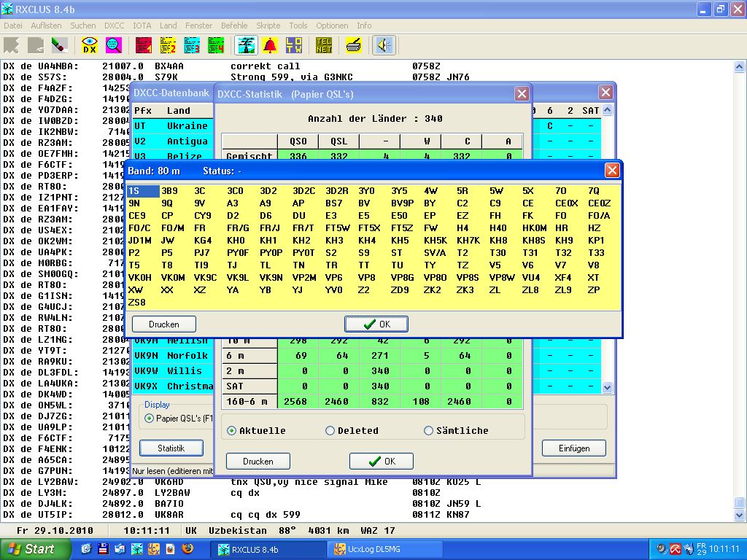This screenshot has height=560, width=747.
Task: Choose the Sämtliche radio option
Action: [x=428, y=431]
